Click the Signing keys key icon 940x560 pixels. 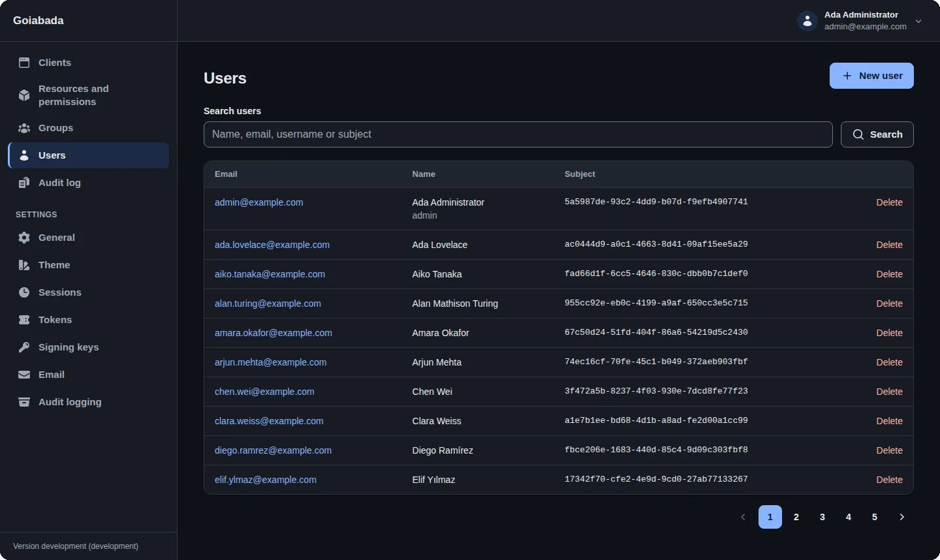(24, 347)
